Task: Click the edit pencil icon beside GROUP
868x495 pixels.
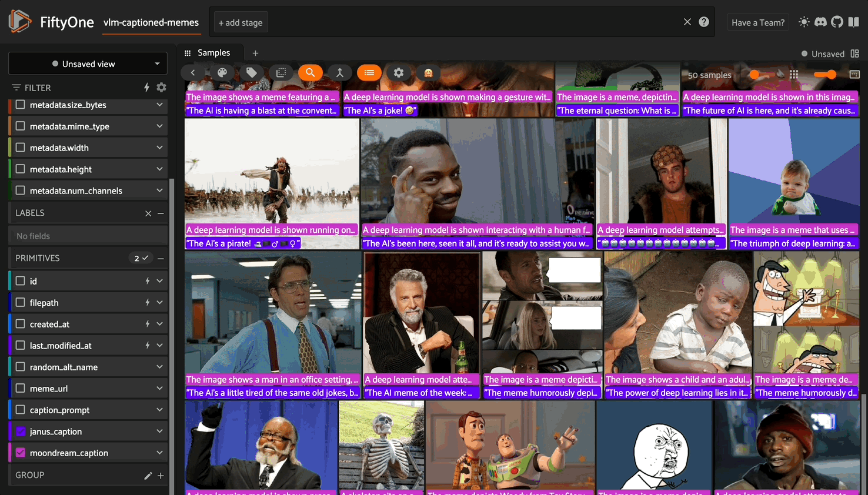Action: point(148,476)
